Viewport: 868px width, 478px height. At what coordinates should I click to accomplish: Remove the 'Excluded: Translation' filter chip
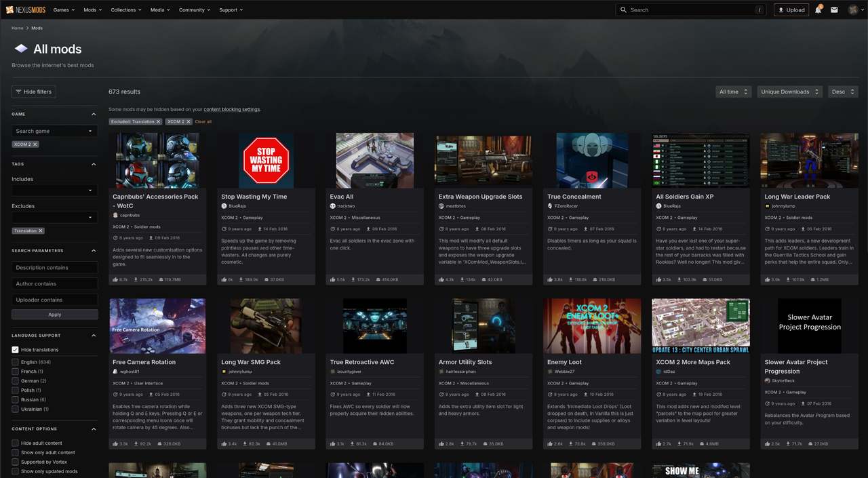[158, 121]
